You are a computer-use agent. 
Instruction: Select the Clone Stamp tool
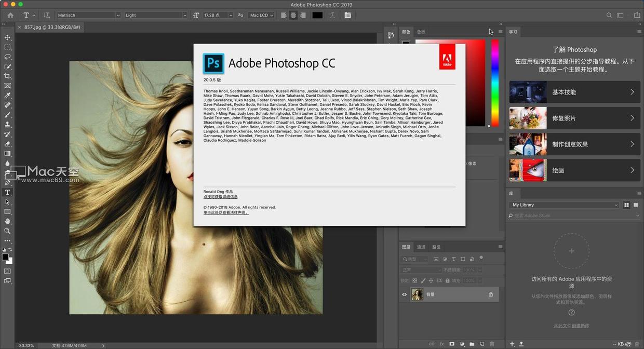(7, 125)
